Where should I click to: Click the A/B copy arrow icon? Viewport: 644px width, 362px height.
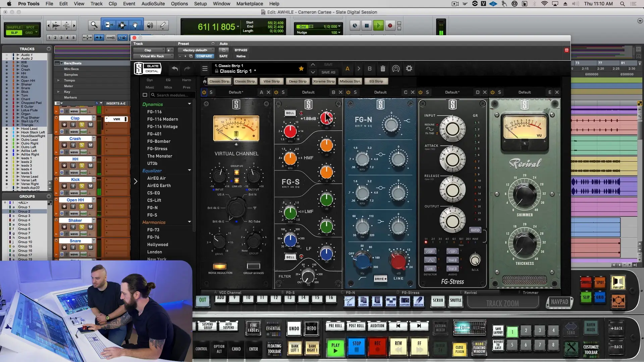359,69
